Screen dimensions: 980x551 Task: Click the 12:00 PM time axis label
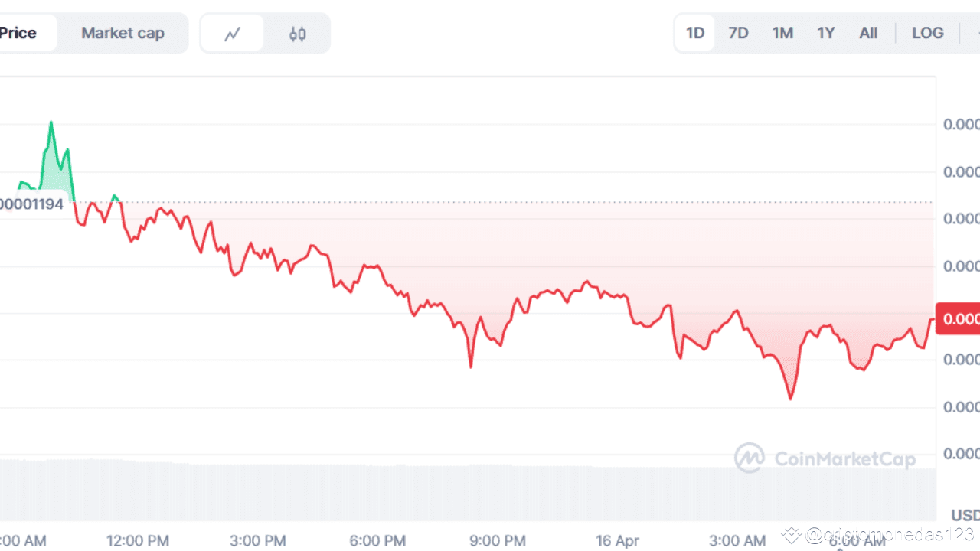[138, 541]
